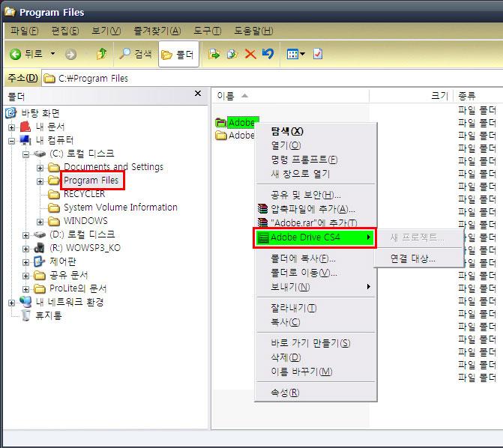
Task: Go up one folder level icon
Action: coord(101,54)
